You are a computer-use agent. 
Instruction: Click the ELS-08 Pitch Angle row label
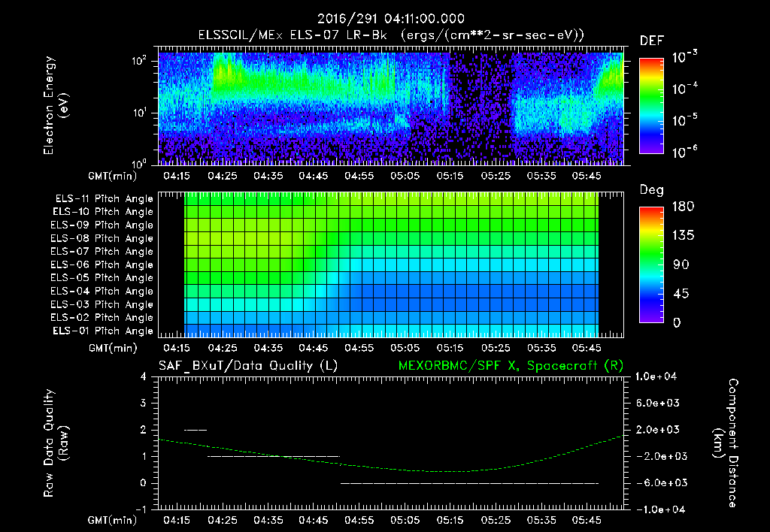pos(102,238)
